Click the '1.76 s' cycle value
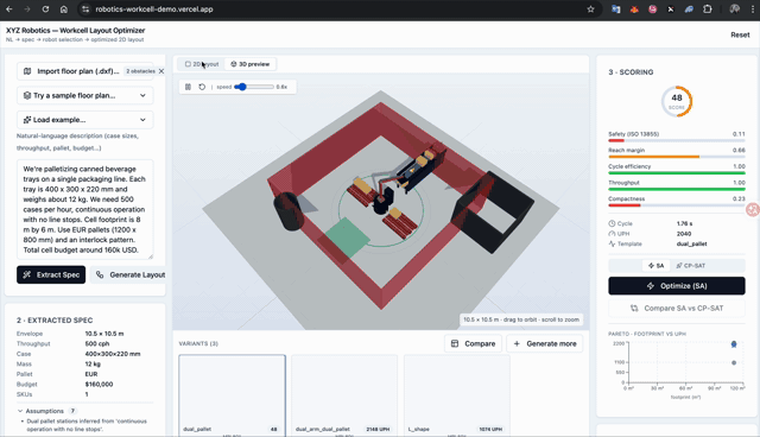Screen dimensions: 760x437 click(684, 224)
